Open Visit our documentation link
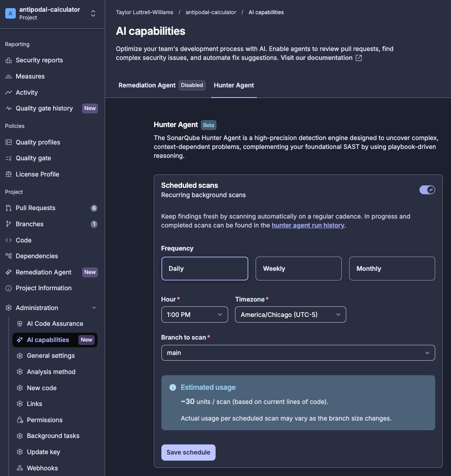The height and width of the screenshot is (476, 451). coord(316,57)
